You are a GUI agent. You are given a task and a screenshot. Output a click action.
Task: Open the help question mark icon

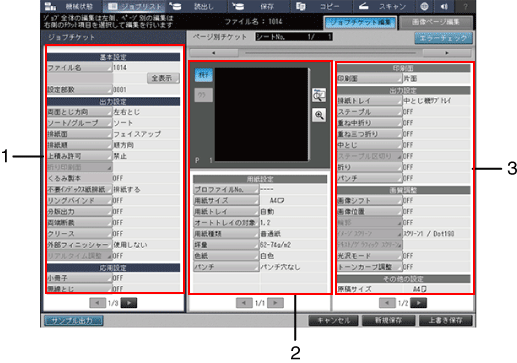(x=465, y=6)
